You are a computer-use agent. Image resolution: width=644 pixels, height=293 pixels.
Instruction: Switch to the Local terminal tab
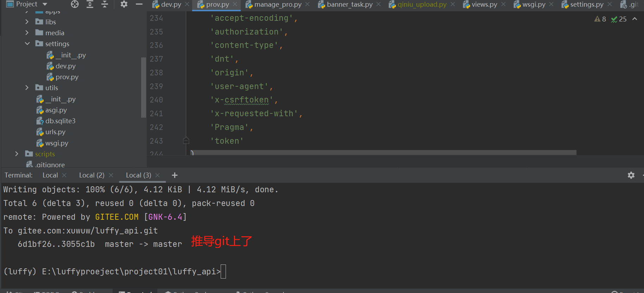(x=50, y=175)
